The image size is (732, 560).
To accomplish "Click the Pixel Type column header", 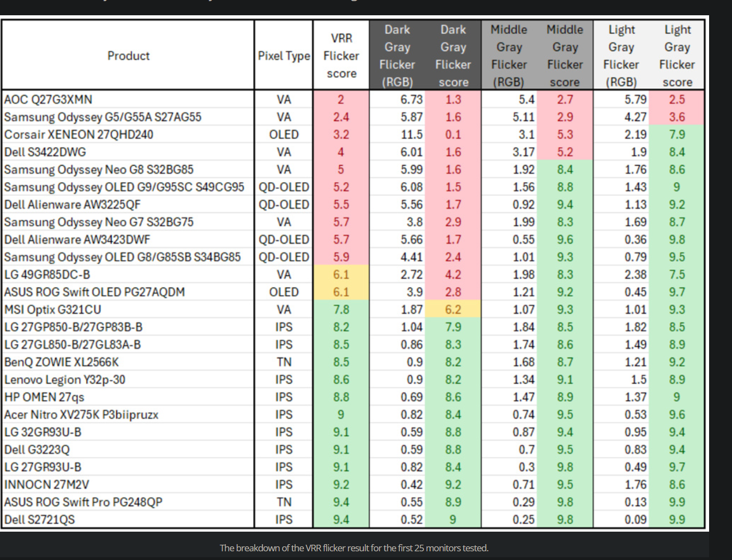I will [x=284, y=56].
